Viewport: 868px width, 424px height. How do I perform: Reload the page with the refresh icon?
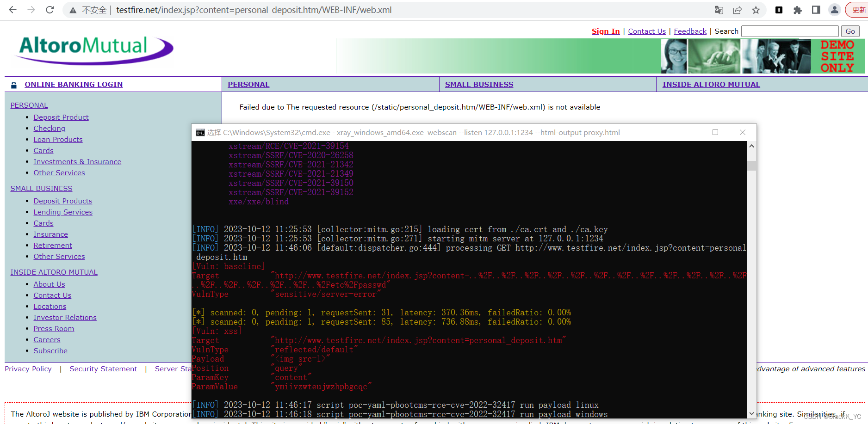tap(50, 10)
